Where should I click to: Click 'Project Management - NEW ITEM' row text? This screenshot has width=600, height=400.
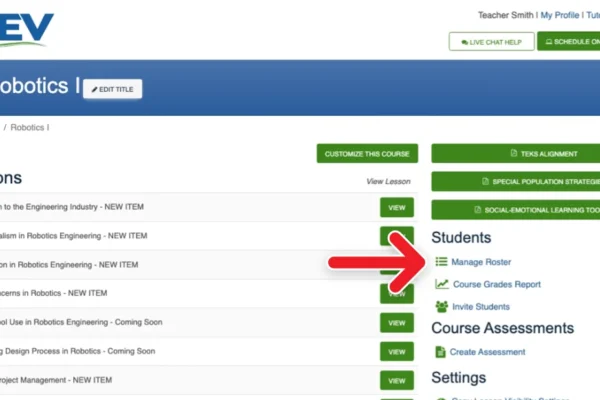[56, 380]
